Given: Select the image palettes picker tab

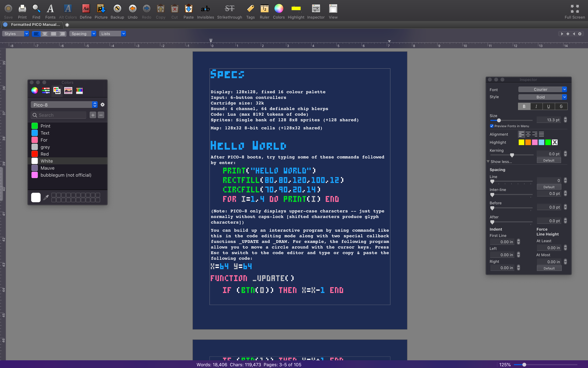Looking at the screenshot, I should tap(68, 91).
